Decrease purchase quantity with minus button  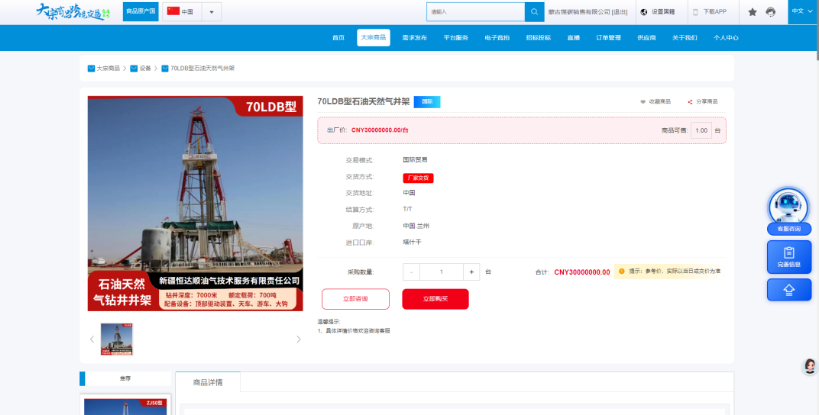click(x=411, y=272)
